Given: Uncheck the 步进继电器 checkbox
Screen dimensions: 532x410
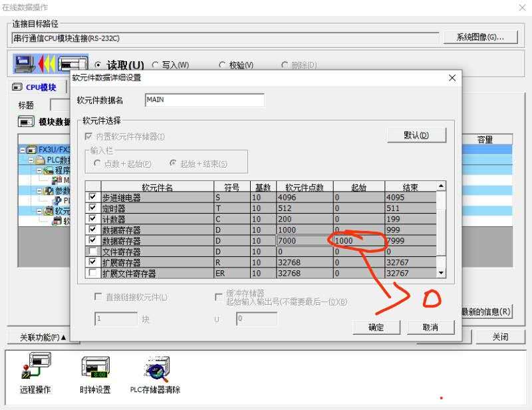Looking at the screenshot, I should (92, 198).
